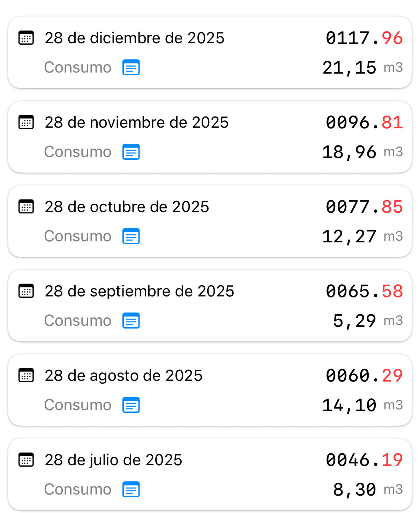
Task: Tap the meter reading 0096.81
Action: click(364, 122)
